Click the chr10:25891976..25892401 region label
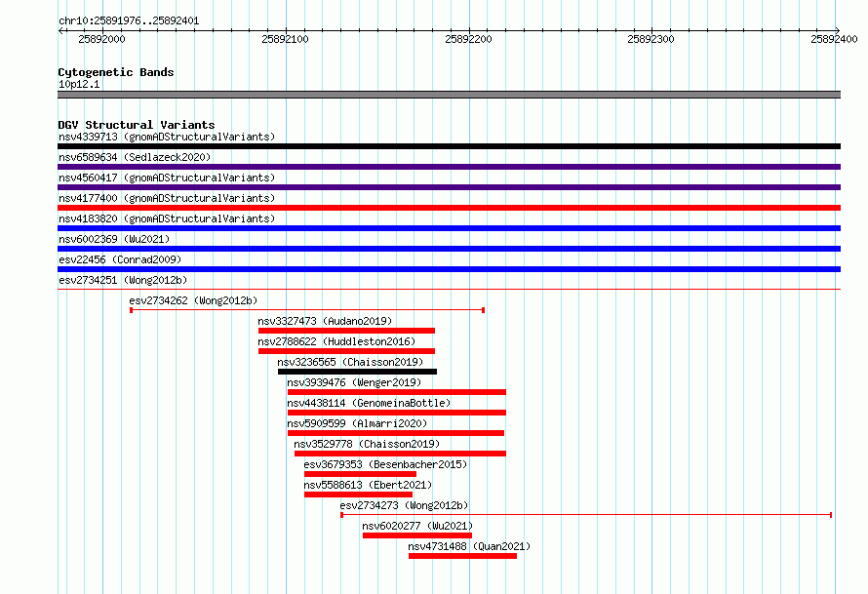The width and height of the screenshot is (868, 594). 129,20
